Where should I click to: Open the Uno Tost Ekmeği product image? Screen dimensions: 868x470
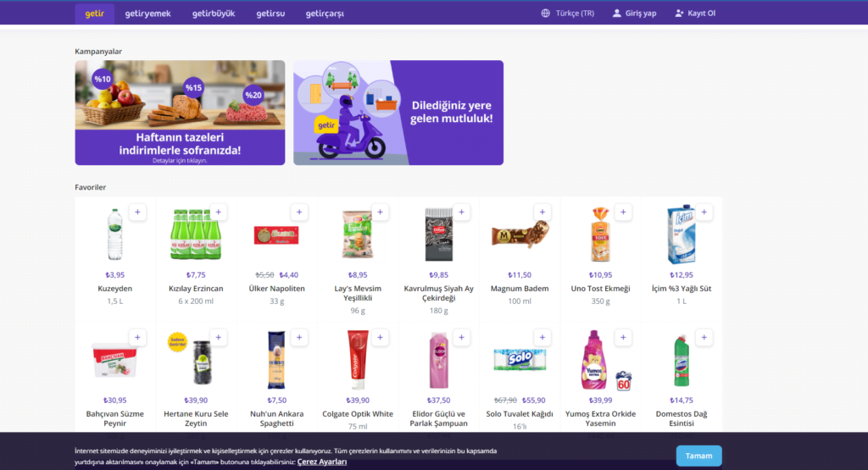coord(601,235)
